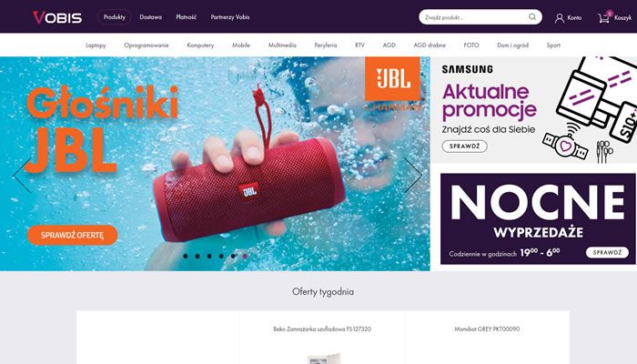Advance to next banner slide arrow
This screenshot has width=637, height=364.
click(413, 175)
